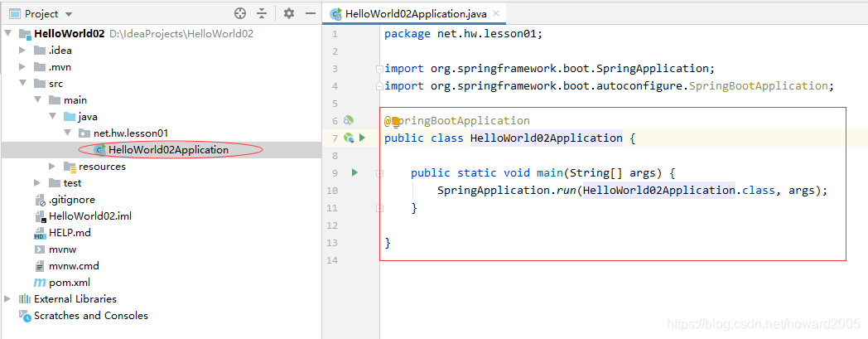Click package net.hw.lesson01 declaration
868x339 pixels.
463,34
